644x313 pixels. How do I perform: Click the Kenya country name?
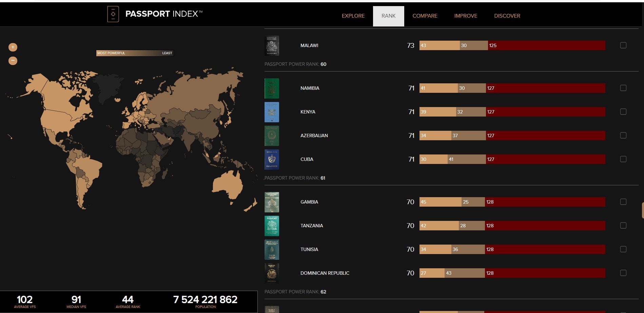[x=308, y=112]
